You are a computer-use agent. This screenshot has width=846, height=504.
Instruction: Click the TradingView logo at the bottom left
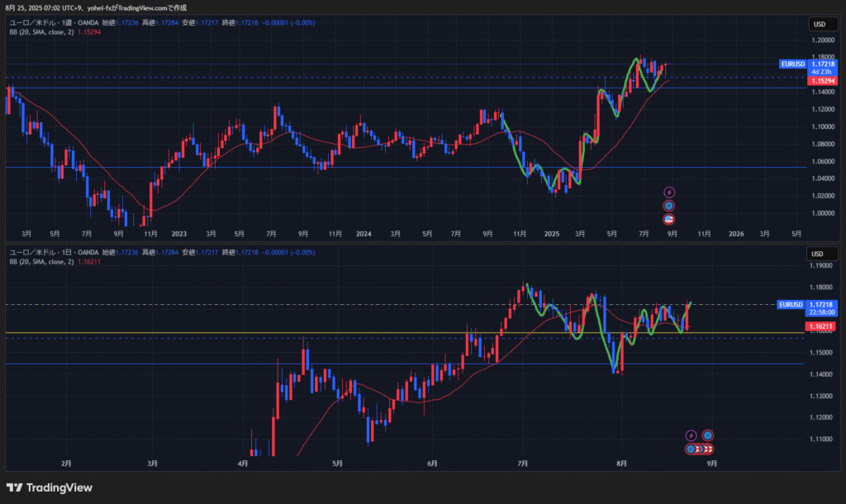49,487
